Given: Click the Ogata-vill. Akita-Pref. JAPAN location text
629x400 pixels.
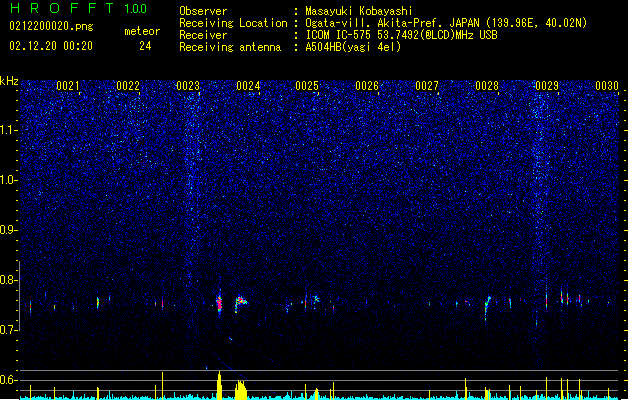Looking at the screenshot, I should click(x=446, y=23).
